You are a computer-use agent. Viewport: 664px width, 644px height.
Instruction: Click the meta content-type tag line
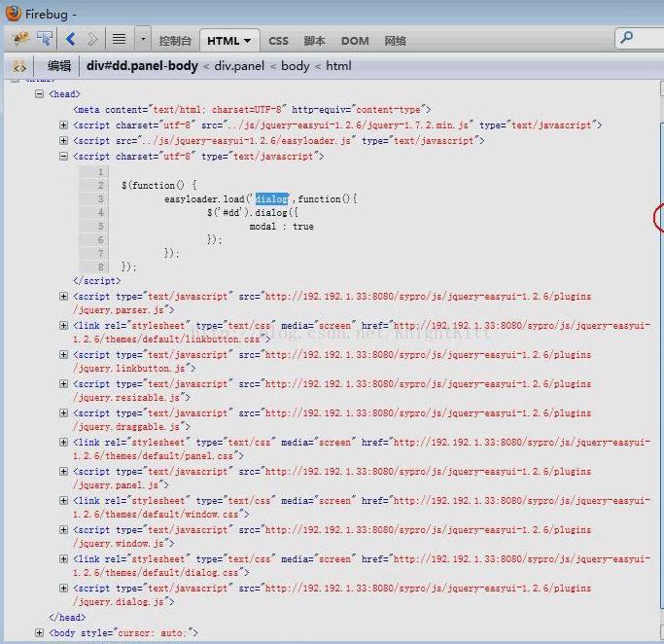pos(252,110)
